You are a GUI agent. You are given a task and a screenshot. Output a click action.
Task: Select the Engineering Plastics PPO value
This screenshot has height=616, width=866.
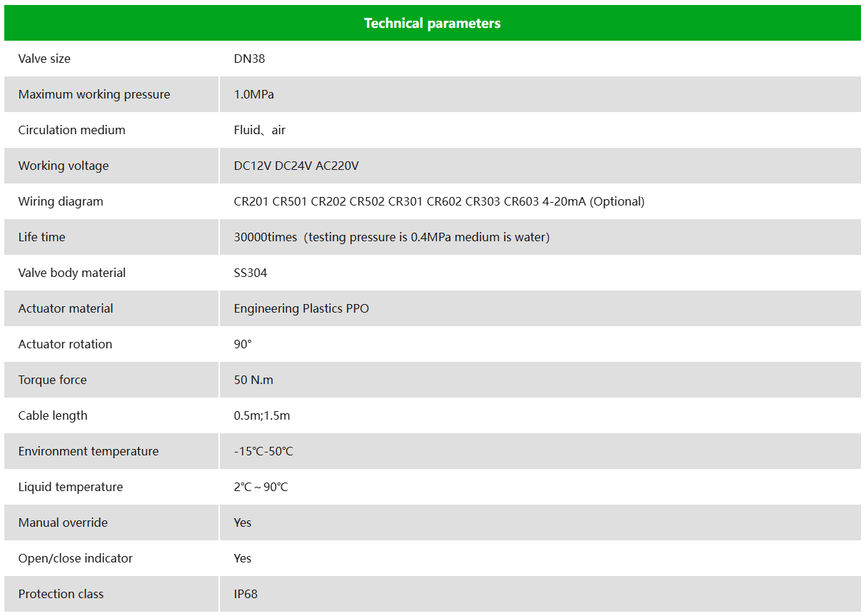coord(301,308)
